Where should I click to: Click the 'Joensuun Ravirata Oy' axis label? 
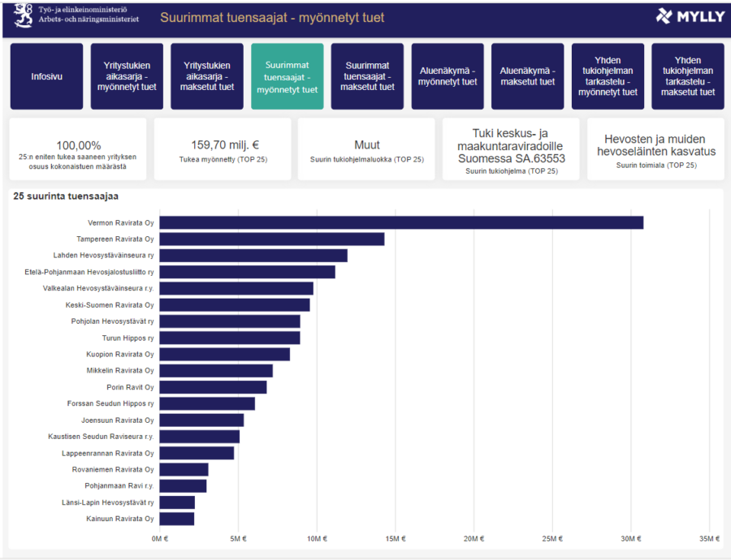pyautogui.click(x=118, y=420)
